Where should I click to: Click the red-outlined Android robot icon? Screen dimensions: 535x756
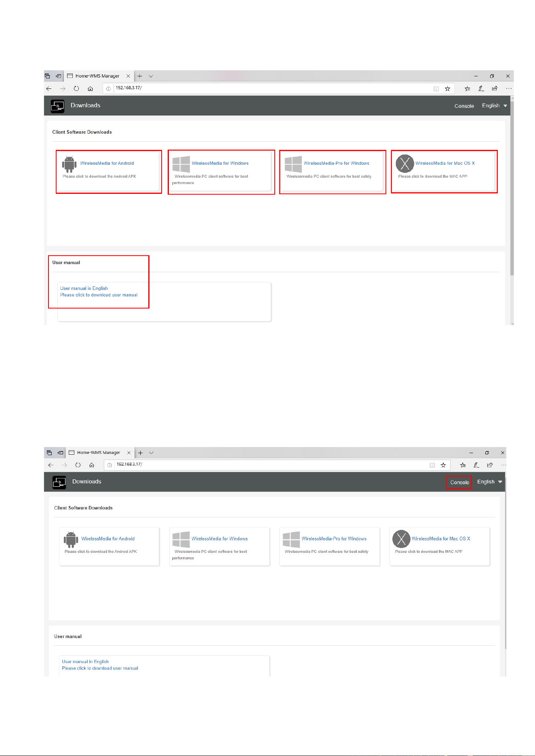(x=69, y=164)
